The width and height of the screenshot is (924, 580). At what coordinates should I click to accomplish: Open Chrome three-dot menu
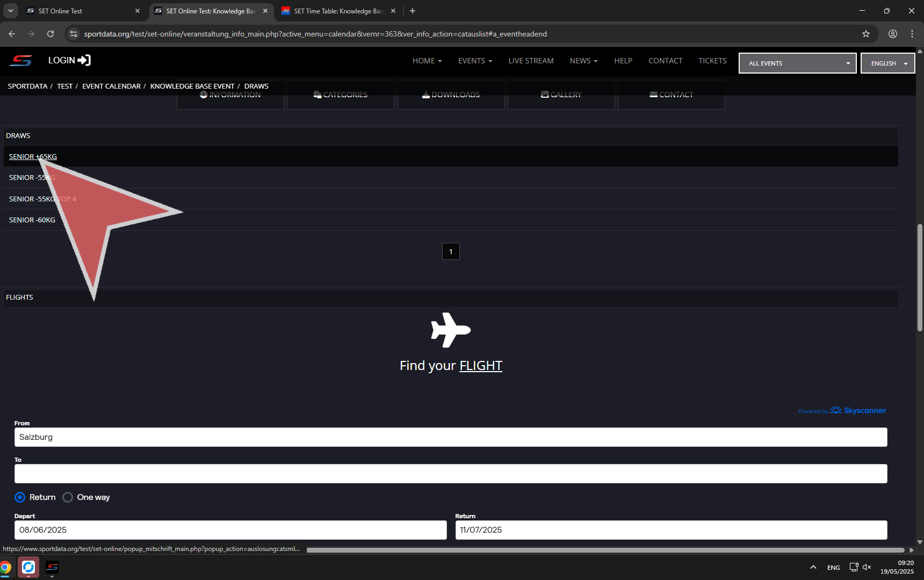[912, 34]
